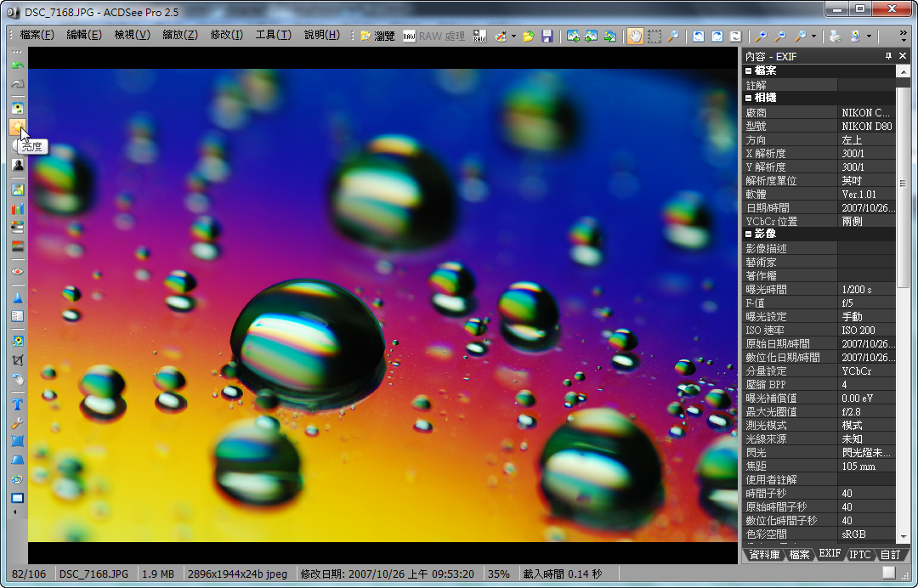Click the 瀏覽 browse button
Viewport: 918px width, 588px height.
click(377, 36)
